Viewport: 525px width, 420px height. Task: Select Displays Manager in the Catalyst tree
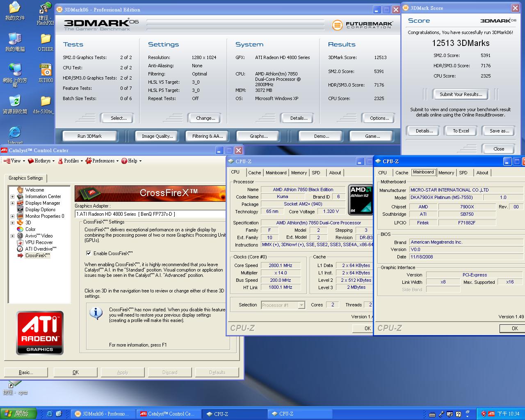42,203
